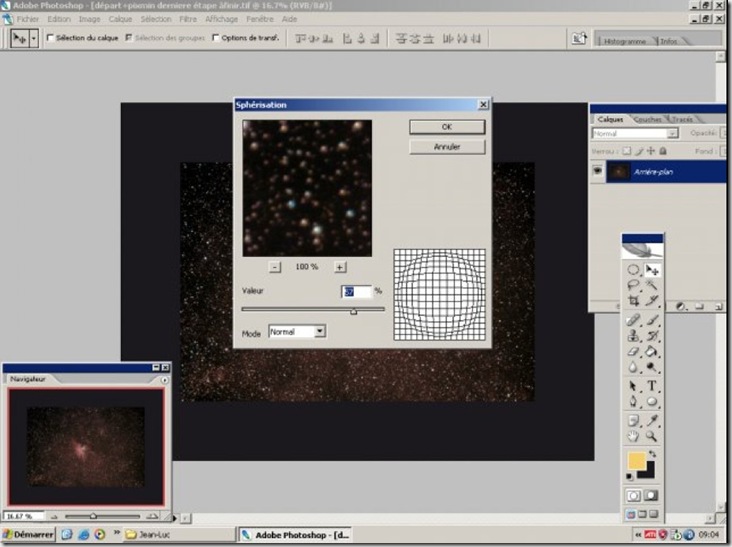Zoom out preview with minus button
Viewport: 732px width, 547px height.
274,267
